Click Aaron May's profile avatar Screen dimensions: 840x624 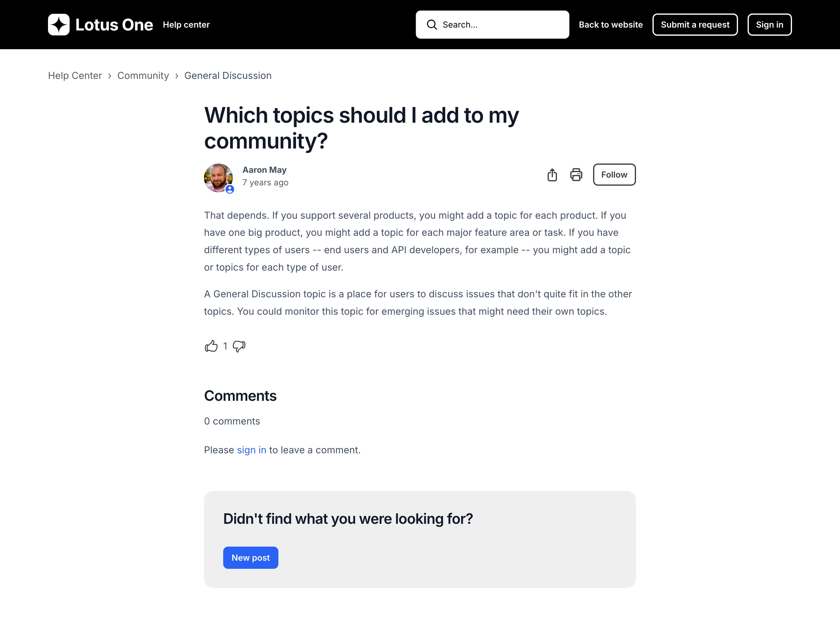click(x=218, y=178)
